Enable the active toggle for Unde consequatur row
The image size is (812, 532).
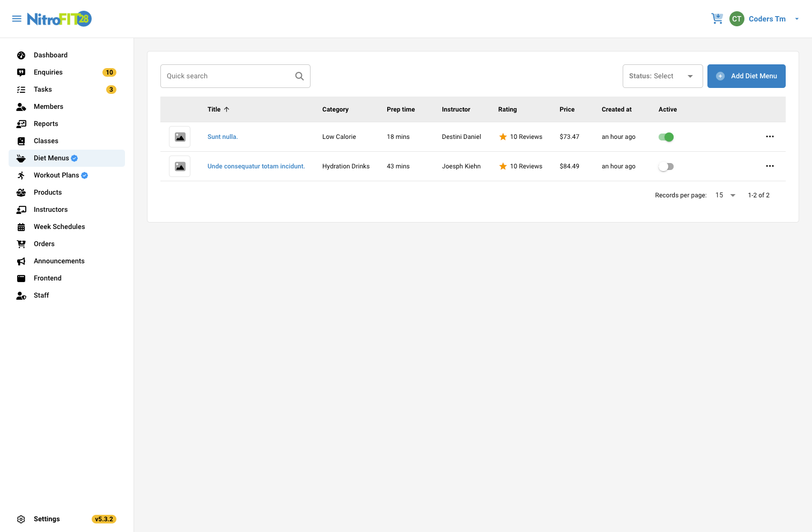[666, 166]
